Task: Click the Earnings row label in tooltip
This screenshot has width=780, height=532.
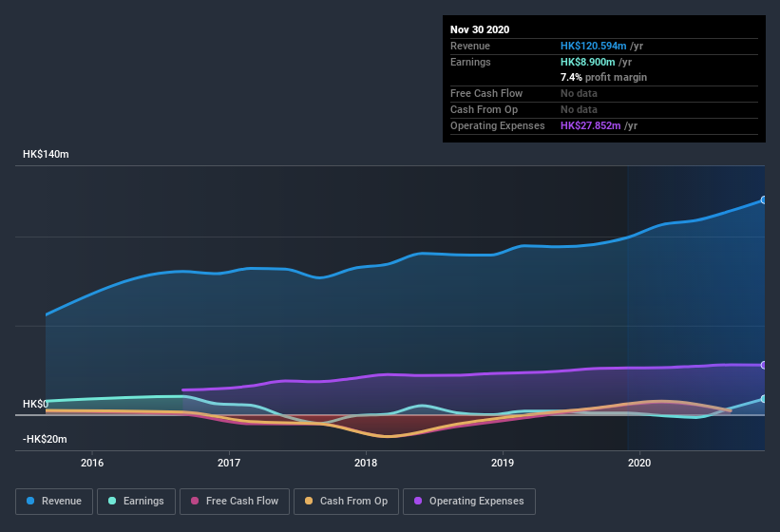Action: [x=470, y=62]
